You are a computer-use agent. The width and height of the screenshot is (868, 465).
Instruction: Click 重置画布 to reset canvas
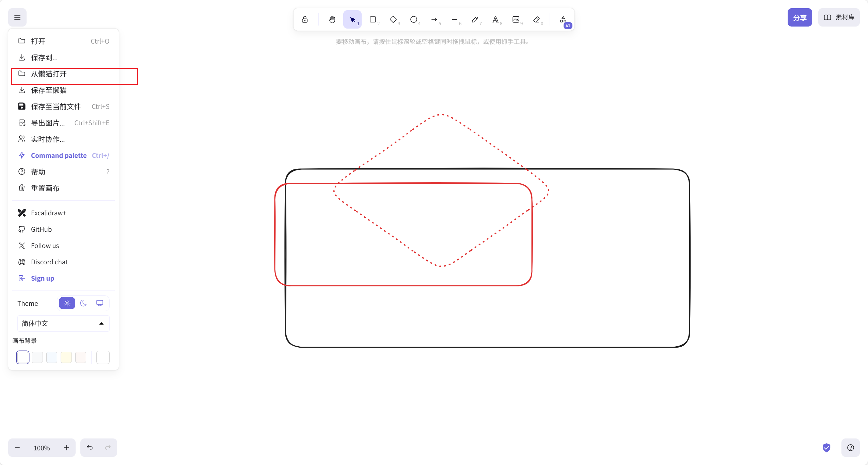63,188
